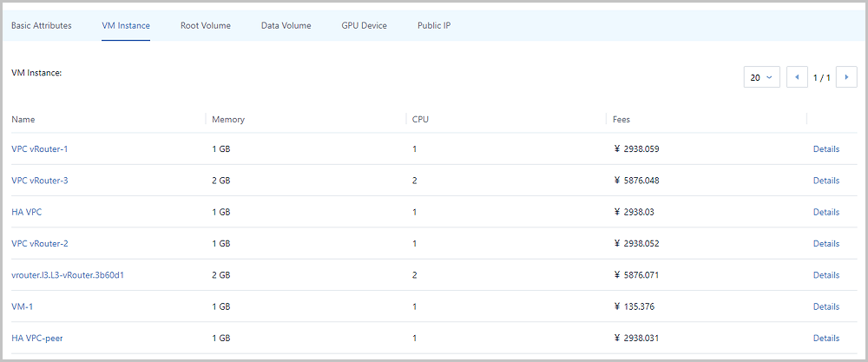Image resolution: width=868 pixels, height=362 pixels.
Task: View Details for HA VPC-peer
Action: 826,339
